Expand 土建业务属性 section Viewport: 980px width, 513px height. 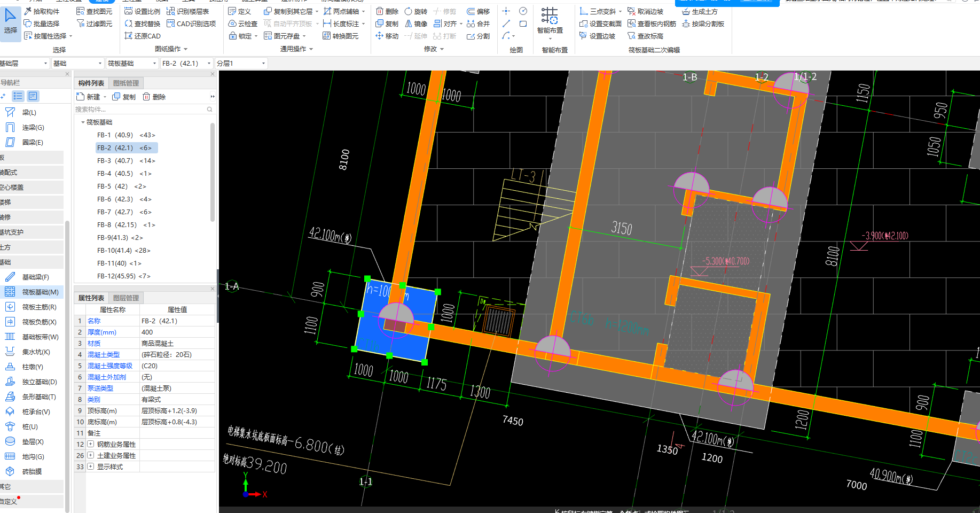[x=91, y=455]
